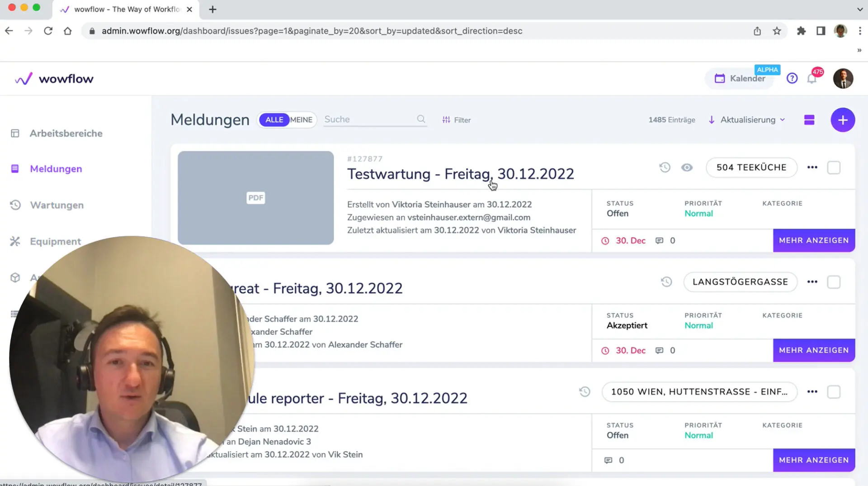Open the Filter options
Image resolution: width=868 pixels, height=486 pixels.
pos(457,120)
